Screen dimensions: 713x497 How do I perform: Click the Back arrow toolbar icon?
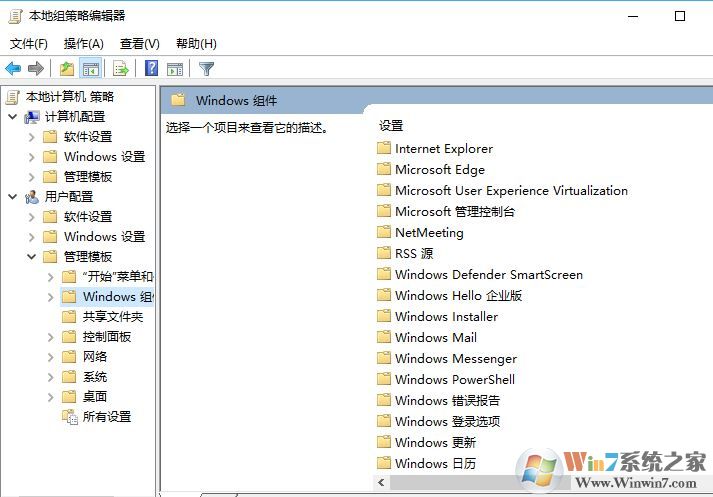13,69
